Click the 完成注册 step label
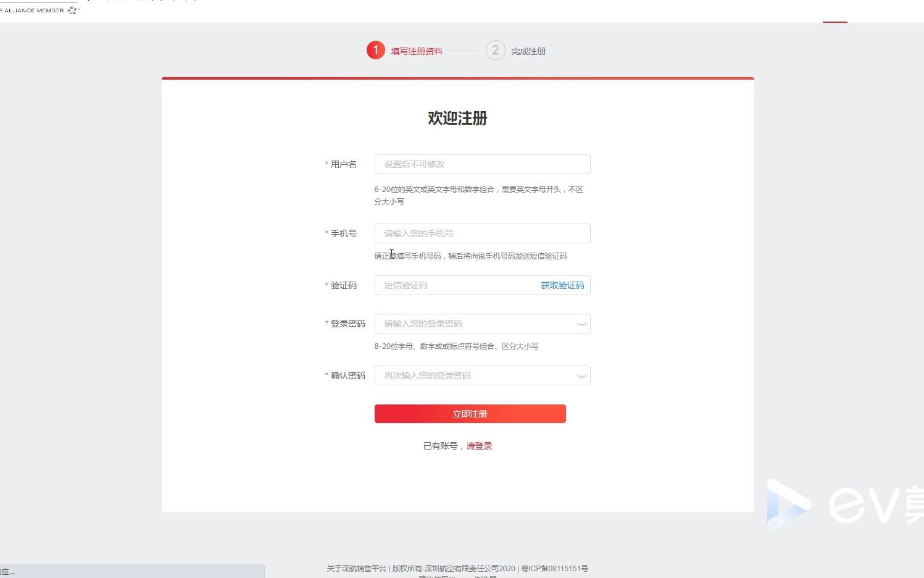This screenshot has width=924, height=578. [528, 51]
